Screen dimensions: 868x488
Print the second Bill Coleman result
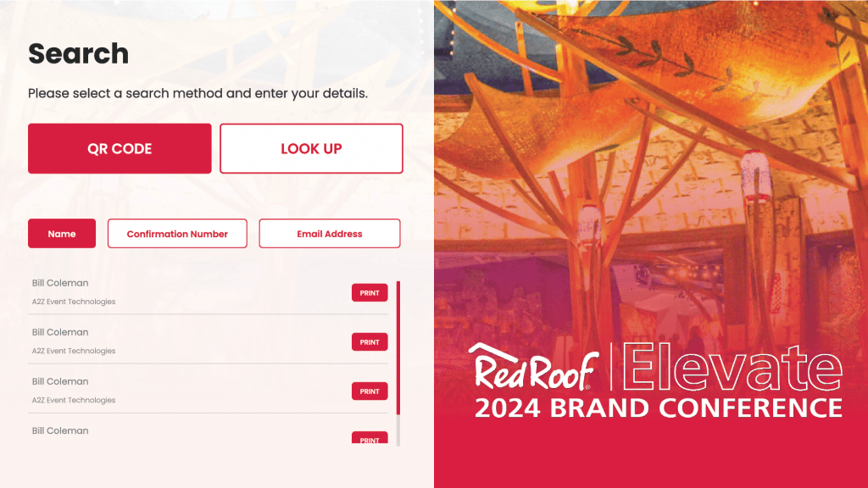(x=370, y=342)
